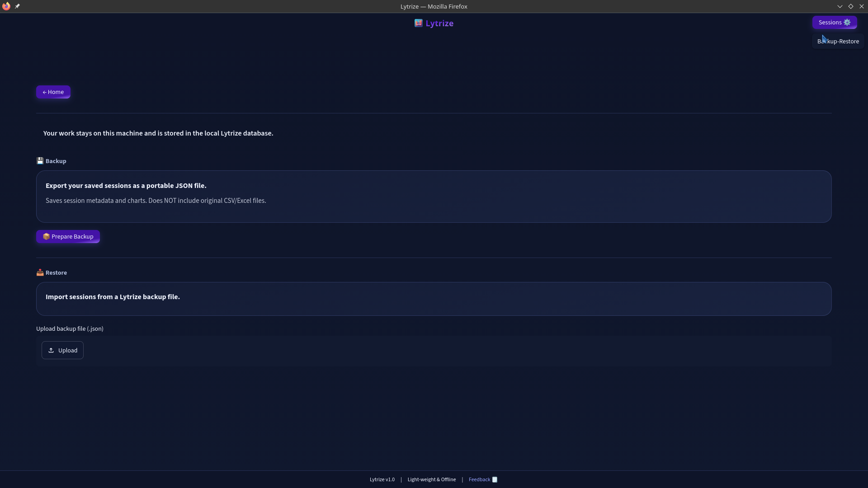Click the 'Saves session metadata and charts' note
This screenshot has width=868, height=488.
[156, 201]
